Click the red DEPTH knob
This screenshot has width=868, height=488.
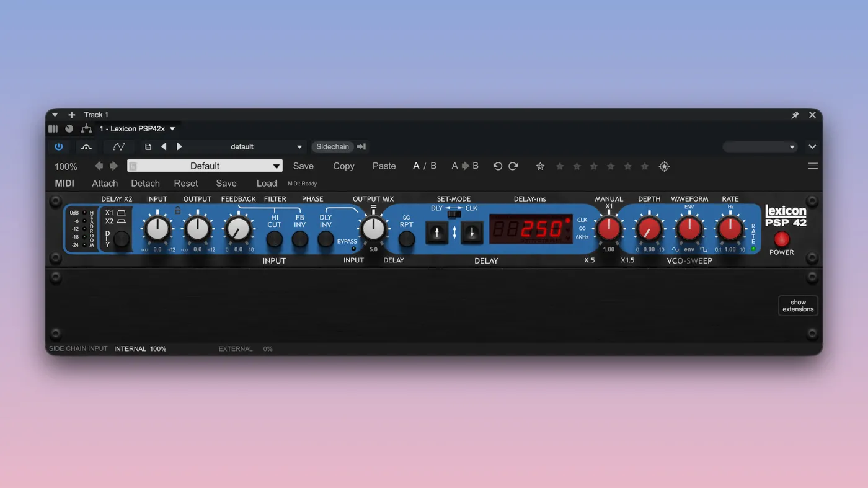pos(649,229)
